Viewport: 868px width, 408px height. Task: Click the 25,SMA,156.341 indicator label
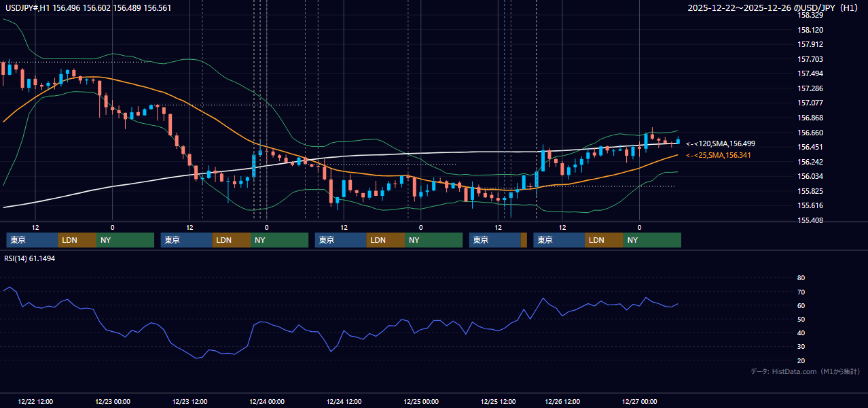718,156
